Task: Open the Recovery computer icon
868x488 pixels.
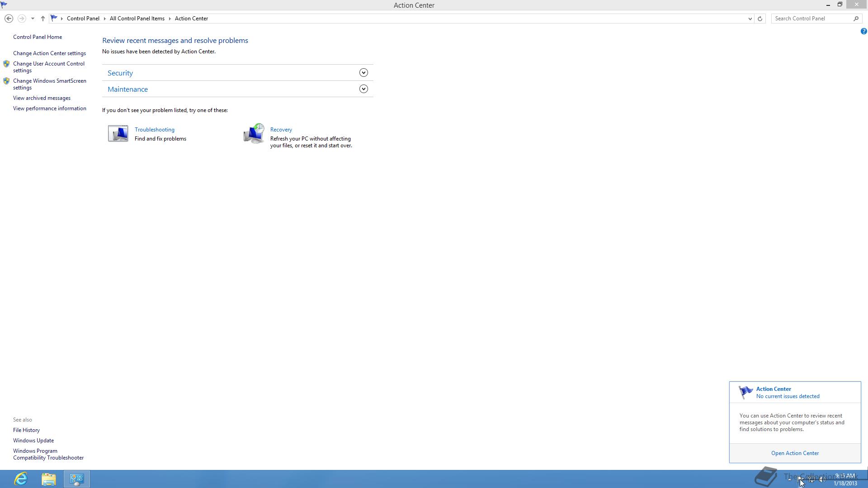Action: tap(254, 134)
